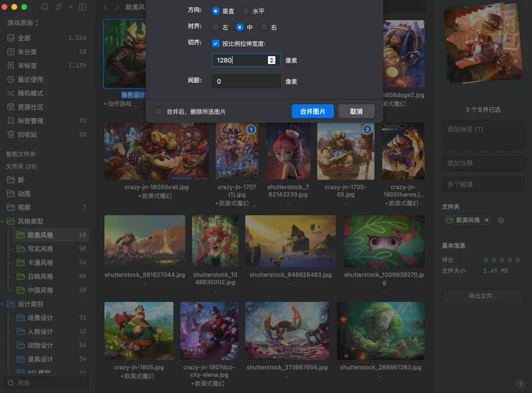Click the help question mark icon
Image resolution: width=532 pixels, height=393 pixels.
520,384
